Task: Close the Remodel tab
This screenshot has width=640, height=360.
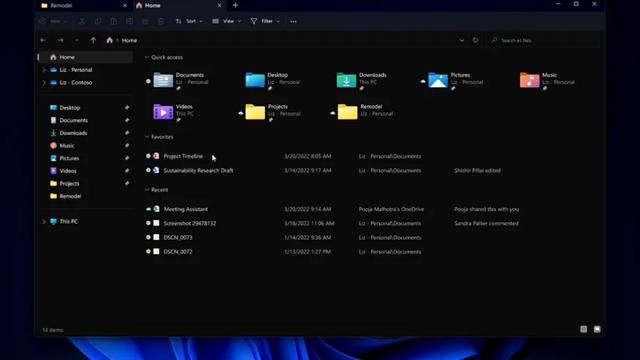Action: point(125,6)
